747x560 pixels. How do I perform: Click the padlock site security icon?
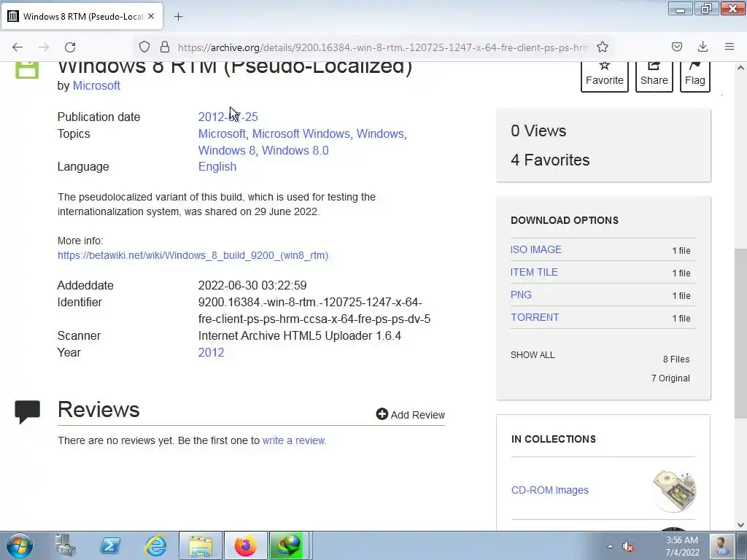point(165,47)
